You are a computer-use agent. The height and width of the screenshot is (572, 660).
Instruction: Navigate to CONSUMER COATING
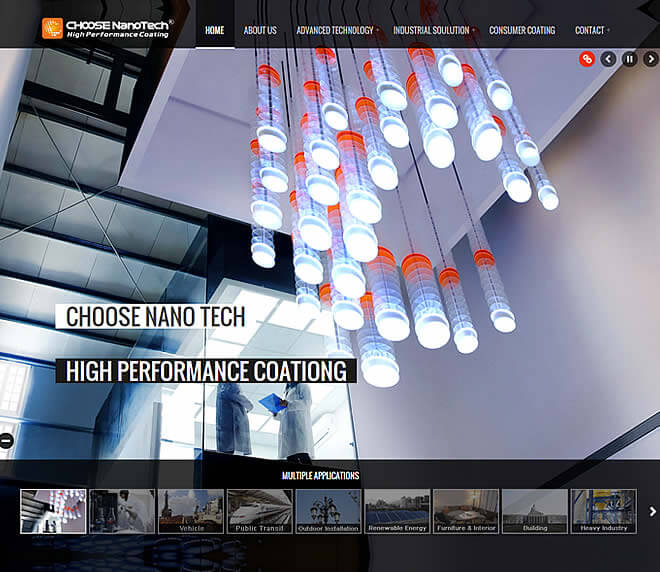point(522,30)
